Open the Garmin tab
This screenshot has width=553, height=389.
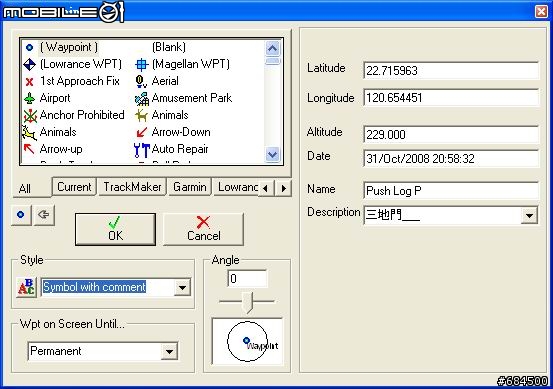pyautogui.click(x=190, y=187)
